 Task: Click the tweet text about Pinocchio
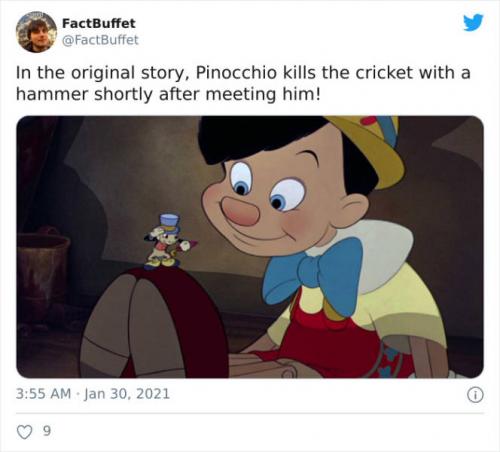pyautogui.click(x=243, y=83)
